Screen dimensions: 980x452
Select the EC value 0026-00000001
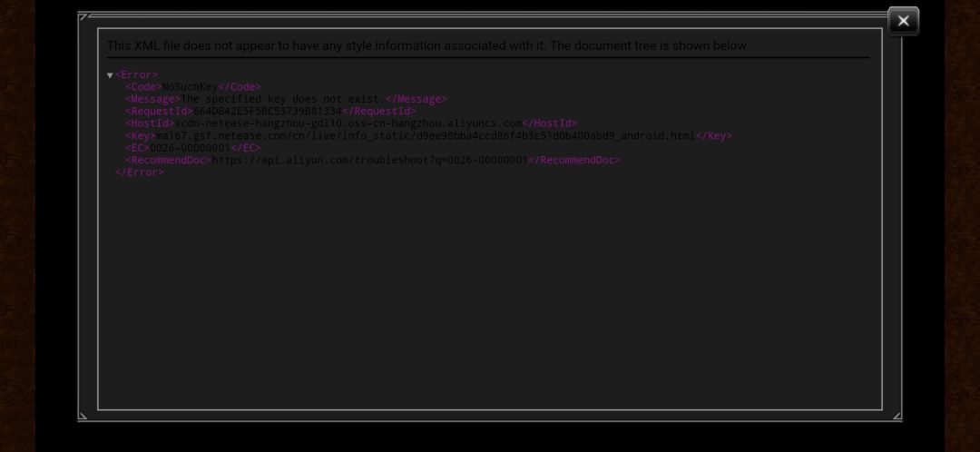pyautogui.click(x=190, y=148)
